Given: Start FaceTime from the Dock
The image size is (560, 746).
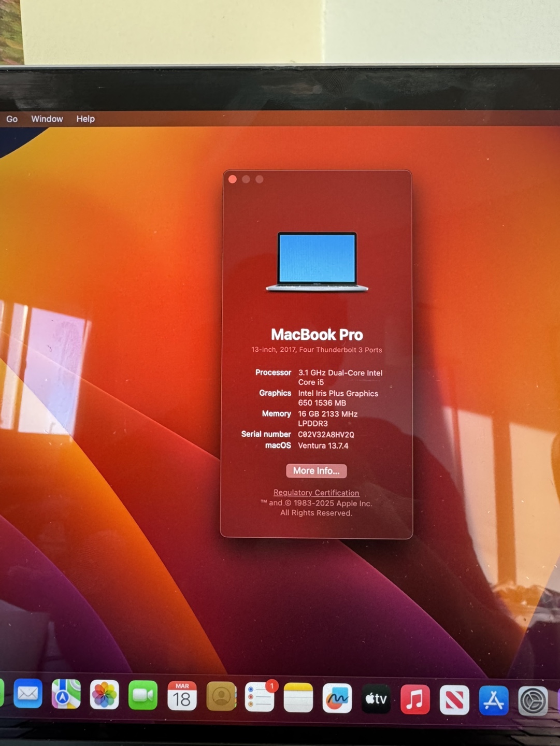Looking at the screenshot, I should pos(143,695).
